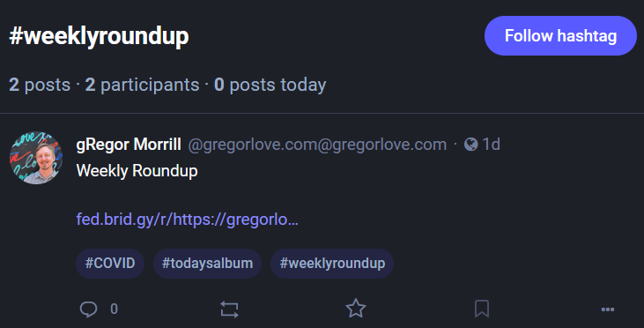Bookmark the Weekly Roundup post
Screen dimensions: 644x328
pos(482,309)
